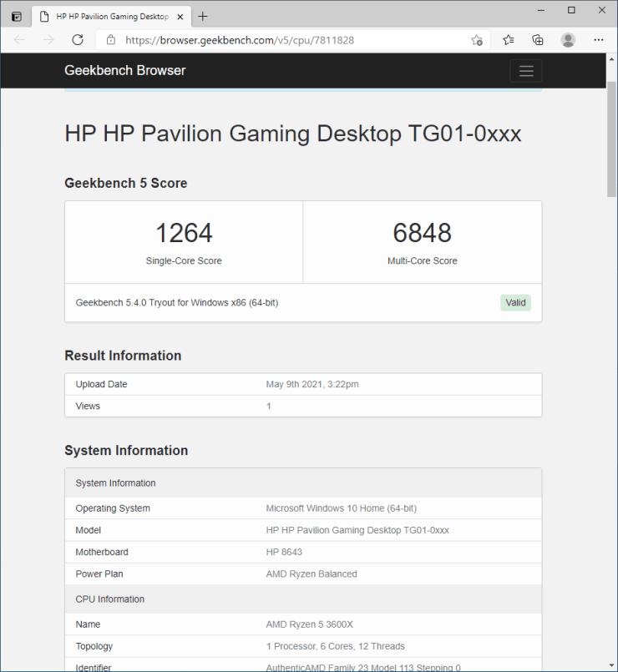Click the scrollbar down arrow
The height and width of the screenshot is (672, 618).
pyautogui.click(x=611, y=665)
